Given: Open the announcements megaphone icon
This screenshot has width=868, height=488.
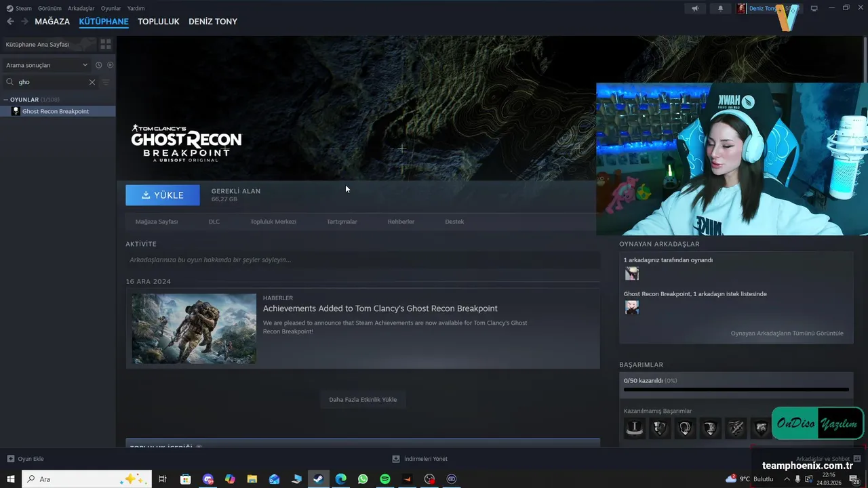Looking at the screenshot, I should (695, 8).
